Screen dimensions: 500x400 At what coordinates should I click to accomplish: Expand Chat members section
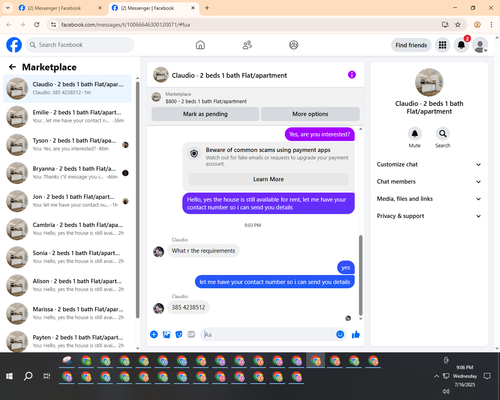(429, 182)
